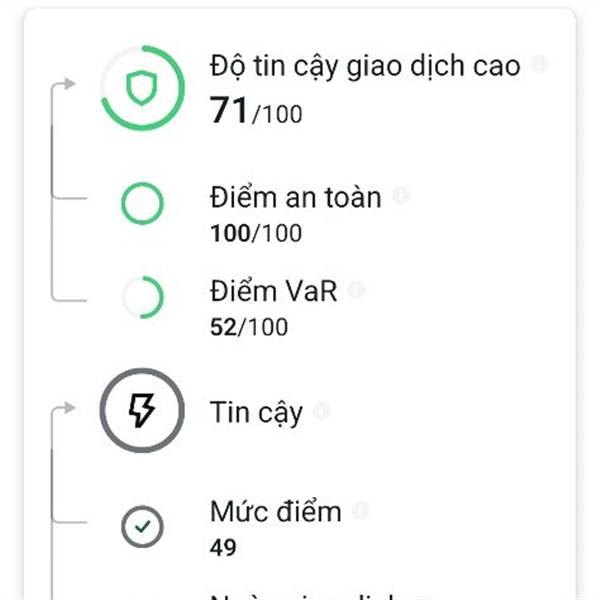Click the Điểm an toàn label
The height and width of the screenshot is (600, 600).
tap(296, 197)
